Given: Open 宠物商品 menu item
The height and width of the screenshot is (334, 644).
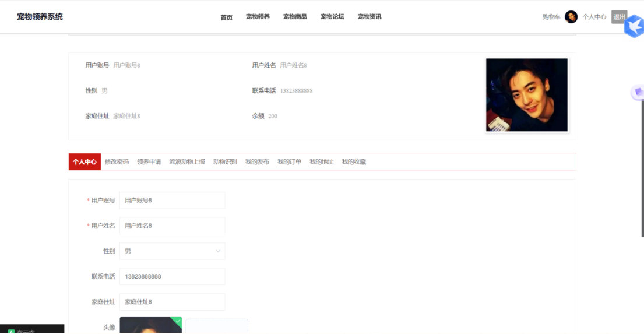Looking at the screenshot, I should point(295,17).
